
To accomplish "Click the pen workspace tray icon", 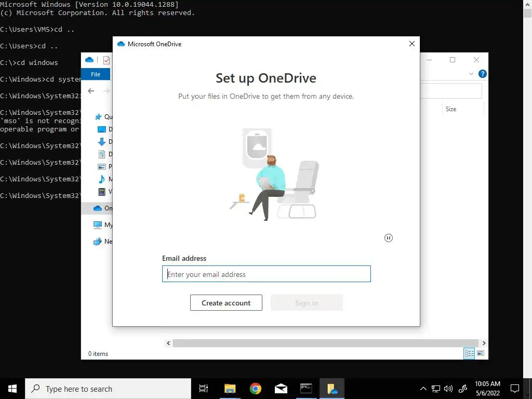I will tap(463, 389).
